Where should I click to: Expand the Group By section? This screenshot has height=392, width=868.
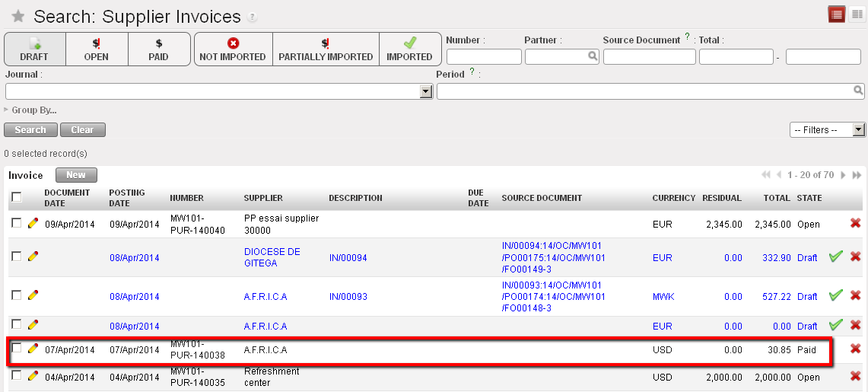(30, 110)
